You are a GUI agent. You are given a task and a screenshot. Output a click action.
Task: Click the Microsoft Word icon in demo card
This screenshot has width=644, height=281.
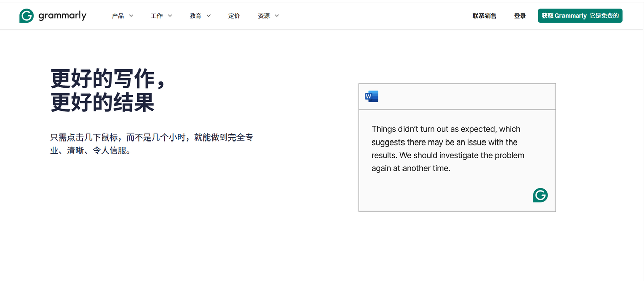[x=372, y=96]
